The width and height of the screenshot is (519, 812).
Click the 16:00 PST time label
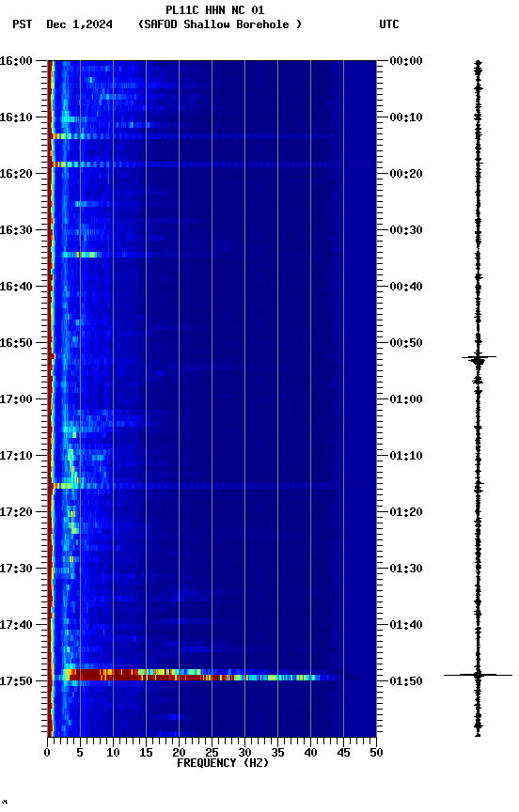tap(16, 61)
